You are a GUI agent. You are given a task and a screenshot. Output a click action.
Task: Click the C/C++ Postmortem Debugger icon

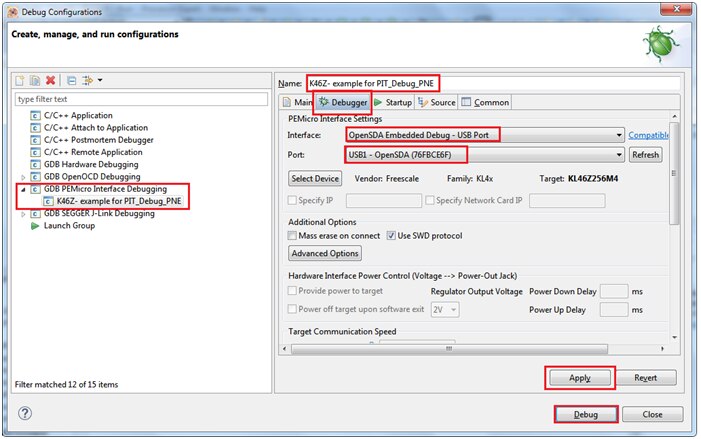click(35, 140)
